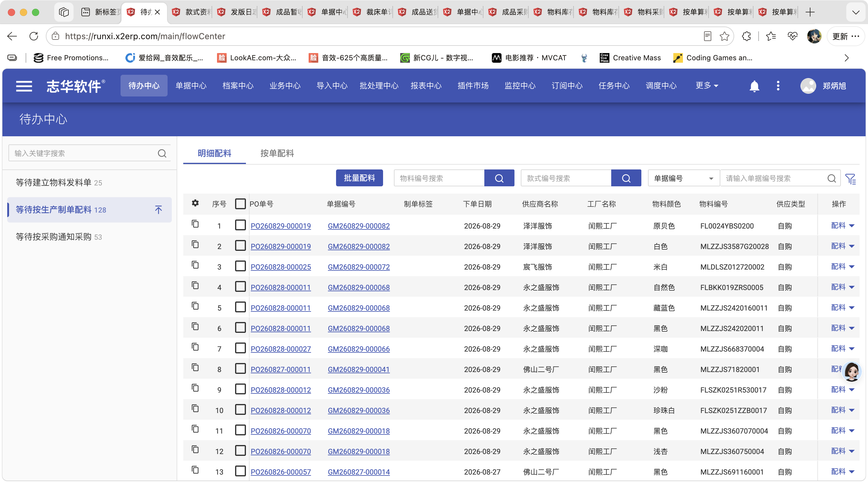Open the browser tab list chevron
Screen dimensions: 868x483
856,12
